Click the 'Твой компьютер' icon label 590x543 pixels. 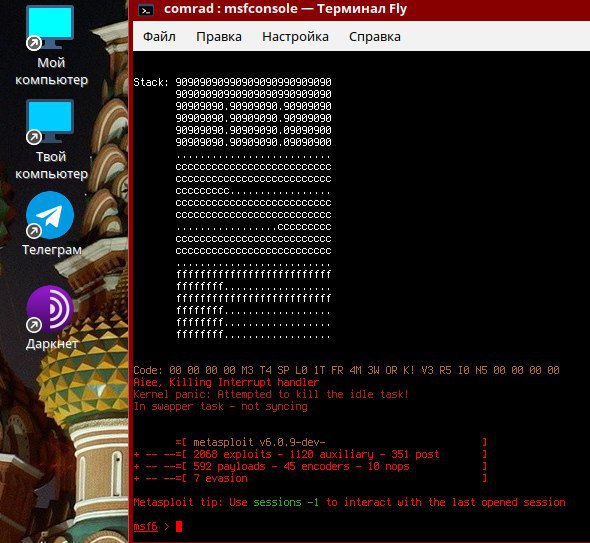51,165
